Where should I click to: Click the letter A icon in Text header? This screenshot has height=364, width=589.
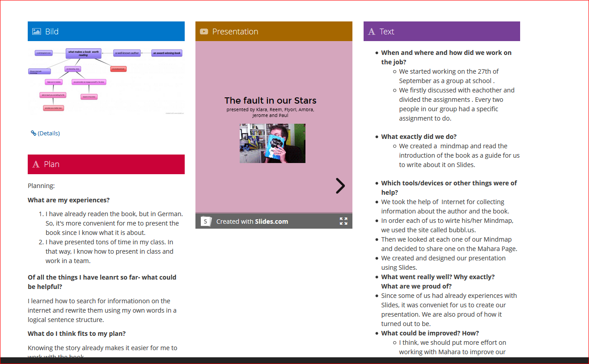[372, 32]
